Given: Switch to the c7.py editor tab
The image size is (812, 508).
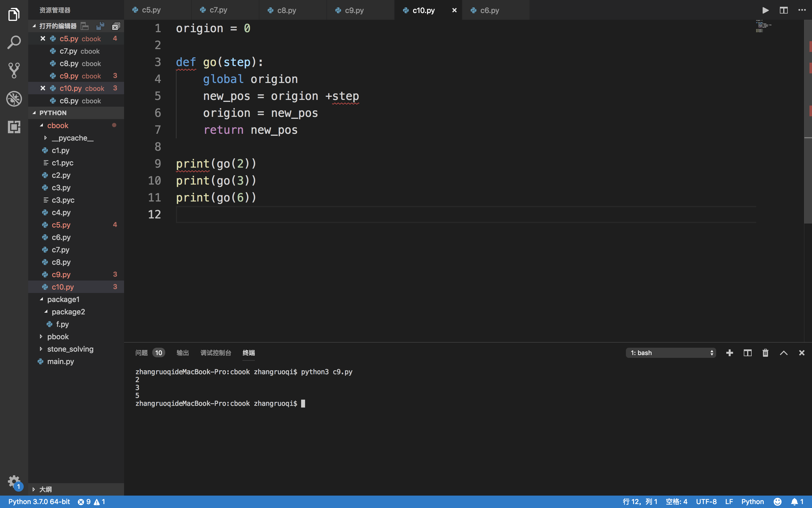Looking at the screenshot, I should point(225,10).
